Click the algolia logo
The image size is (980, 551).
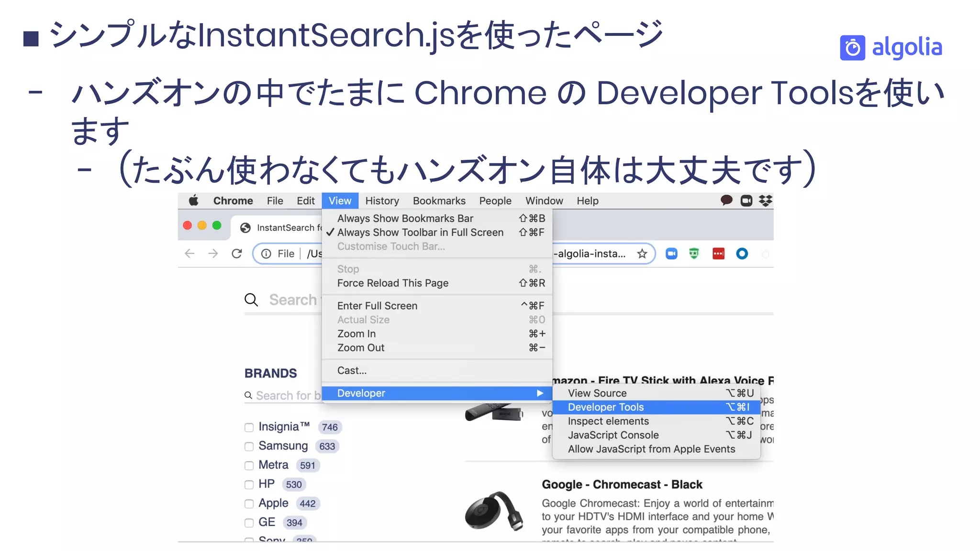tap(891, 47)
